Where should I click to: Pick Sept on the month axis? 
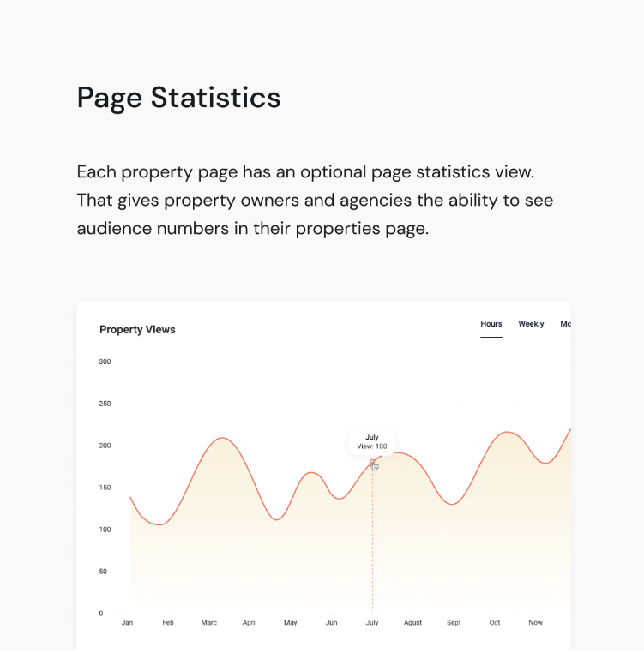point(454,622)
